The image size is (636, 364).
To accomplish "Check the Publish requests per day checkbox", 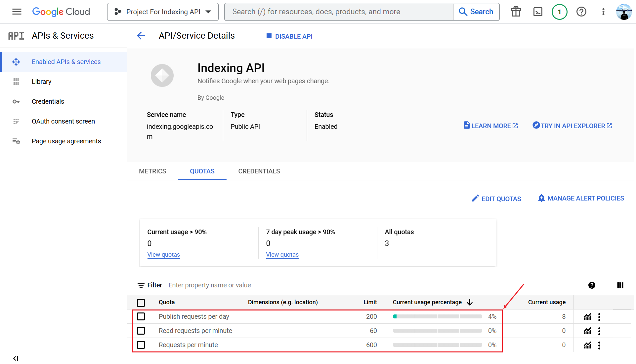I will 141,316.
